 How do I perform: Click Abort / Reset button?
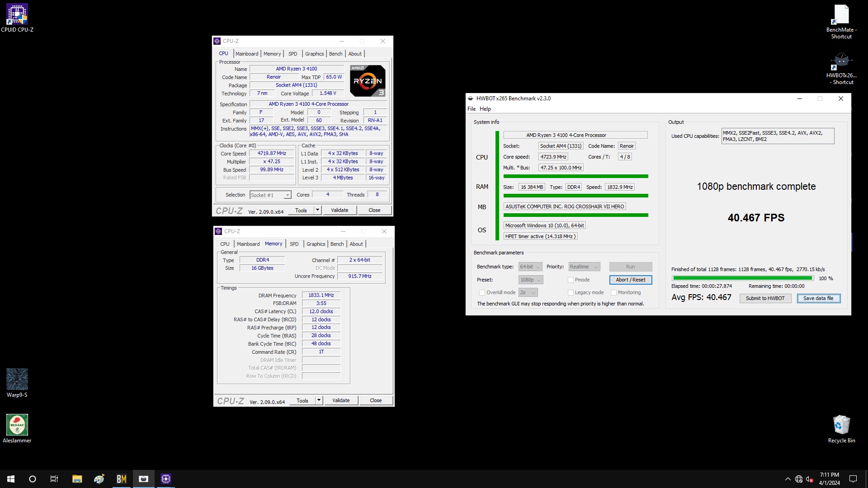630,280
